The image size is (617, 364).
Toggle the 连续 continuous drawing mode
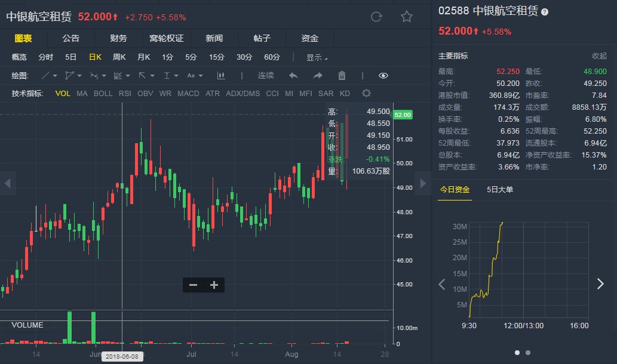[x=266, y=75]
